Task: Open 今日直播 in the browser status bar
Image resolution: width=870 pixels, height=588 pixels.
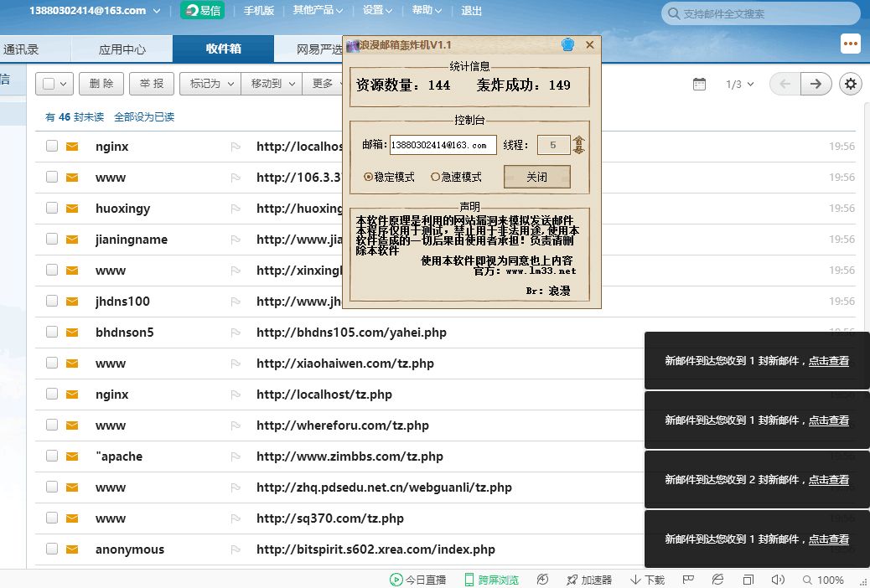Action: click(x=418, y=580)
